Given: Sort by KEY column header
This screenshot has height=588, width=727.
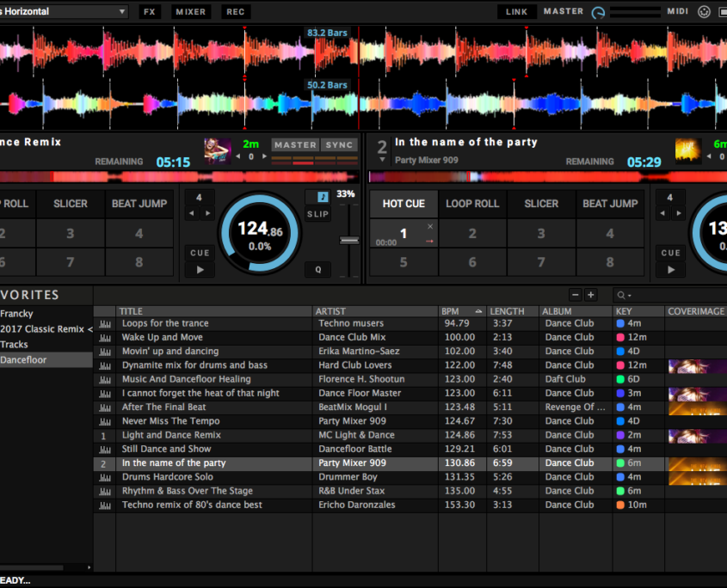Looking at the screenshot, I should 638,311.
